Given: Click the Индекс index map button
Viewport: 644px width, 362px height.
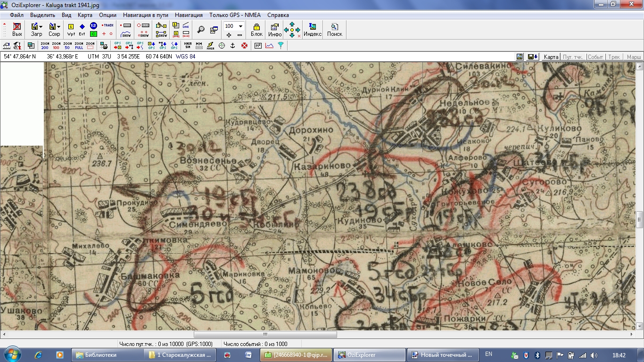Looking at the screenshot, I should 312,29.
